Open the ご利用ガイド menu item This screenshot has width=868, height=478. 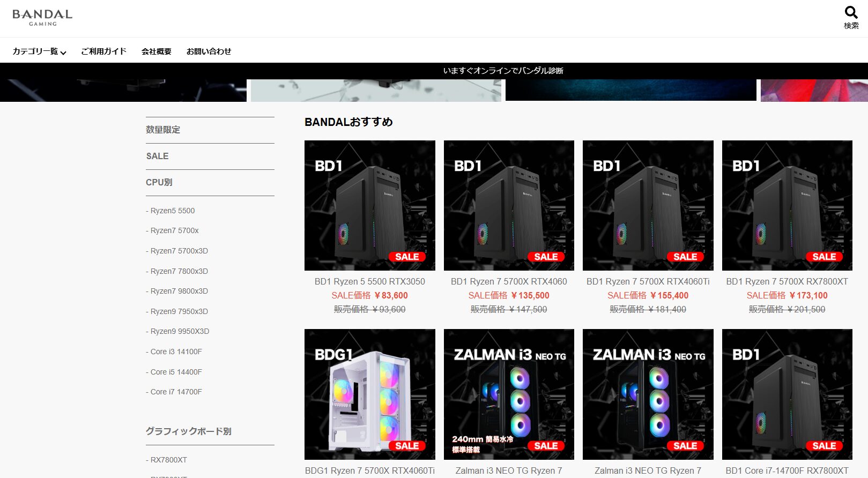[103, 51]
